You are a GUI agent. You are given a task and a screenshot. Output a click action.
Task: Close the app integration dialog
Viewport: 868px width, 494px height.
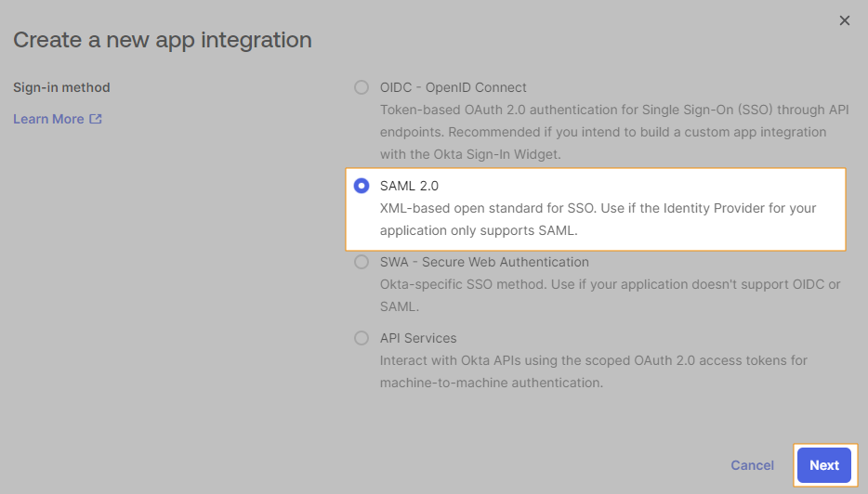(845, 20)
